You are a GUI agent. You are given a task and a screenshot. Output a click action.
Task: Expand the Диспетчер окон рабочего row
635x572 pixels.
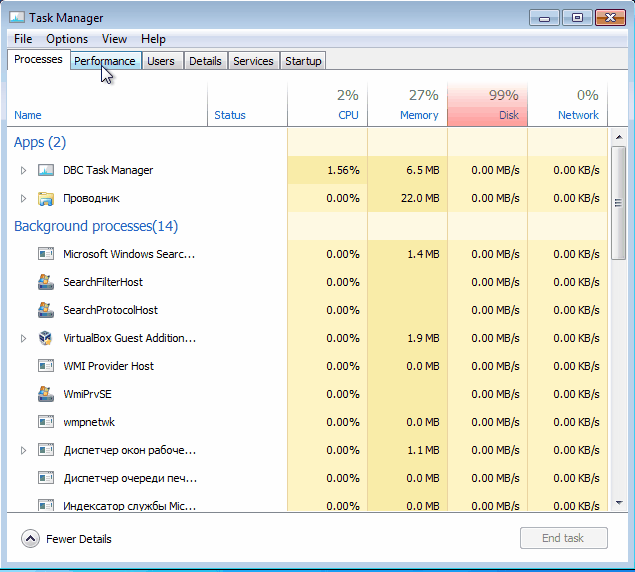tap(23, 450)
